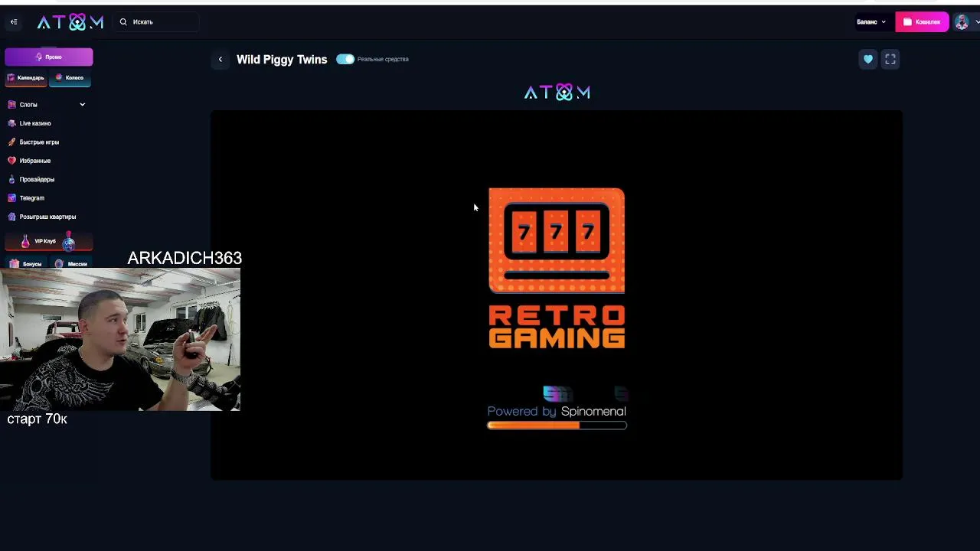The width and height of the screenshot is (980, 551).
Task: Expand the Слоты chevron
Action: click(x=82, y=105)
